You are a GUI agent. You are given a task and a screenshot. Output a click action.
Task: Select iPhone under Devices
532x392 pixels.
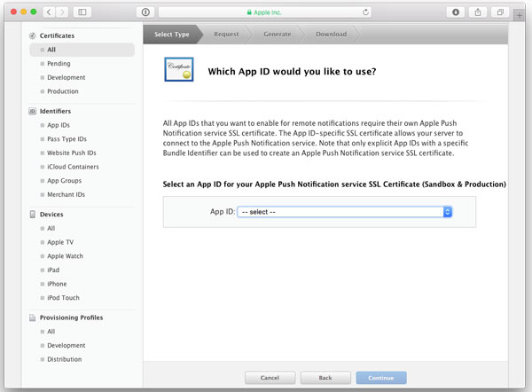(x=59, y=283)
